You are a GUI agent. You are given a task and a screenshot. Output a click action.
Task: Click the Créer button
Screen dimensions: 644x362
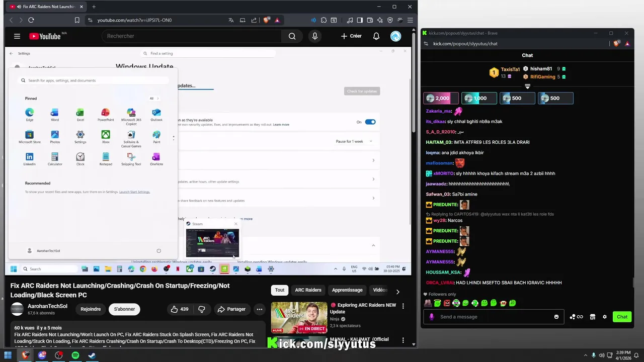(x=351, y=36)
